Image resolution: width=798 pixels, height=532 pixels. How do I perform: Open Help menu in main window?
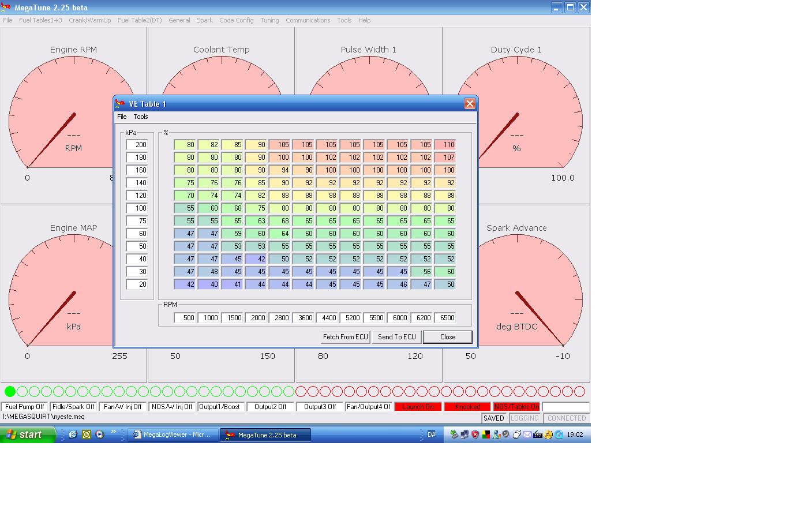(x=364, y=20)
